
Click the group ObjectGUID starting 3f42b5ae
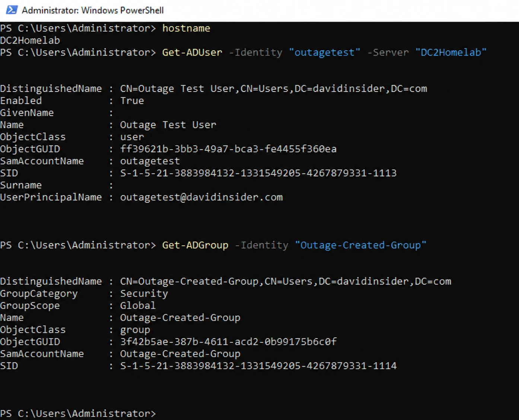click(x=228, y=342)
